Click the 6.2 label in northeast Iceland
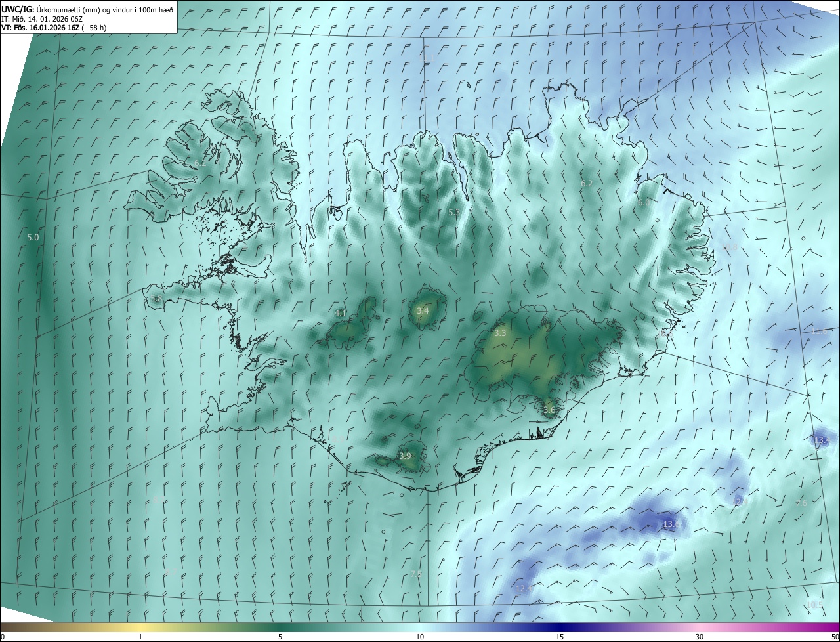Screen dimensions: 840x642 pyautogui.click(x=587, y=184)
